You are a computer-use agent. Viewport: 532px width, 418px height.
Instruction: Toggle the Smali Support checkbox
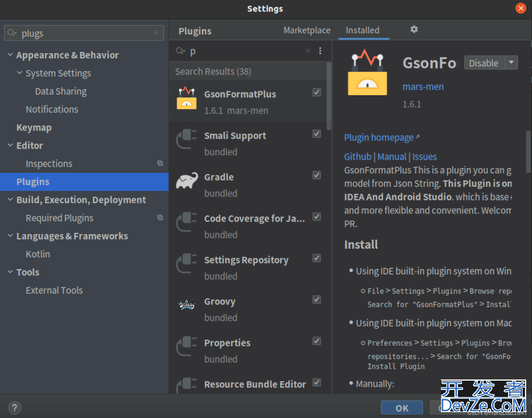tap(317, 134)
